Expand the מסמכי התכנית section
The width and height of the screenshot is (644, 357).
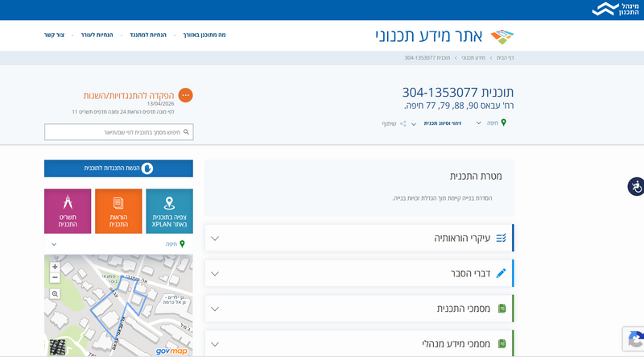(x=359, y=309)
